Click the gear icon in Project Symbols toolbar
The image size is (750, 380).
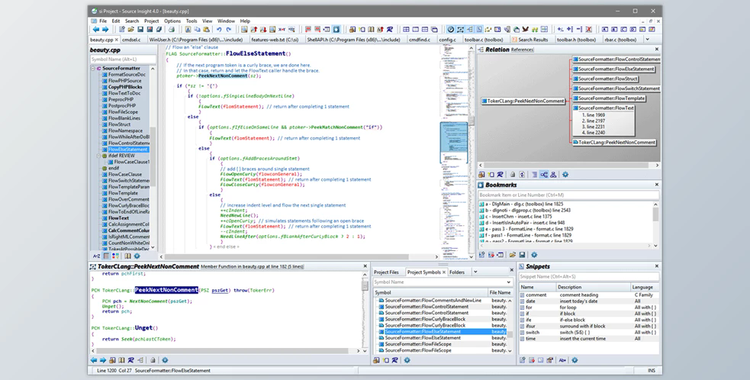pos(407,360)
